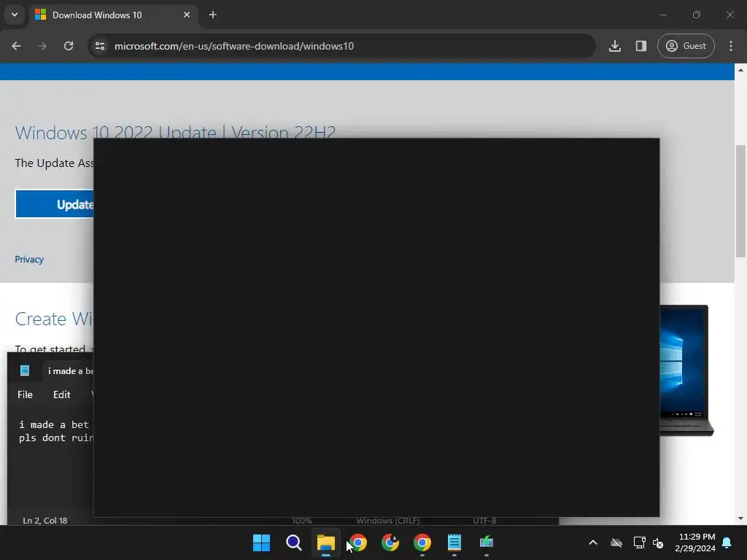This screenshot has height=560, width=747.
Task: Open the File menu in Notepad
Action: coord(26,394)
